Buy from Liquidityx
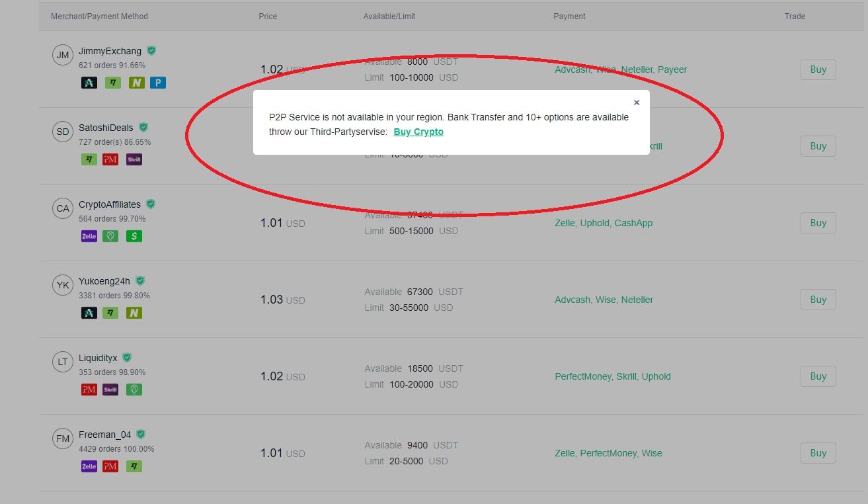 (818, 376)
